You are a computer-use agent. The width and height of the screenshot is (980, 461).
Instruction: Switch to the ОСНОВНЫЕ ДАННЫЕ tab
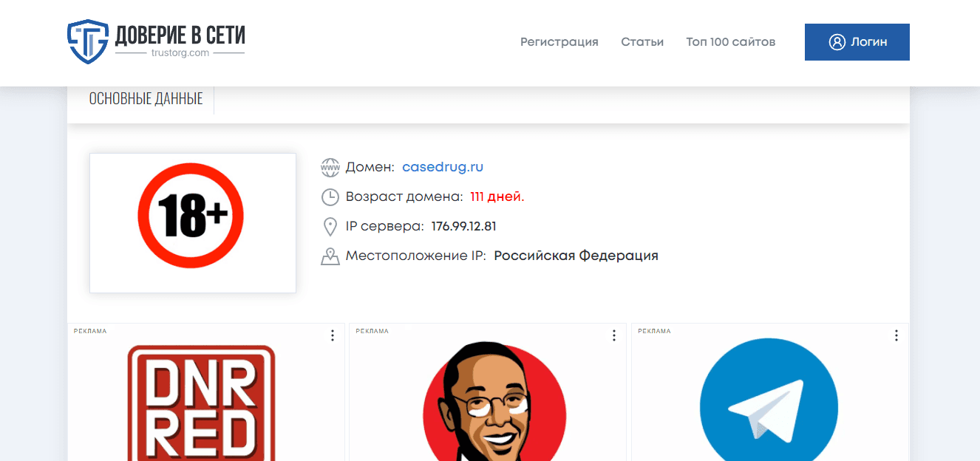click(x=145, y=98)
